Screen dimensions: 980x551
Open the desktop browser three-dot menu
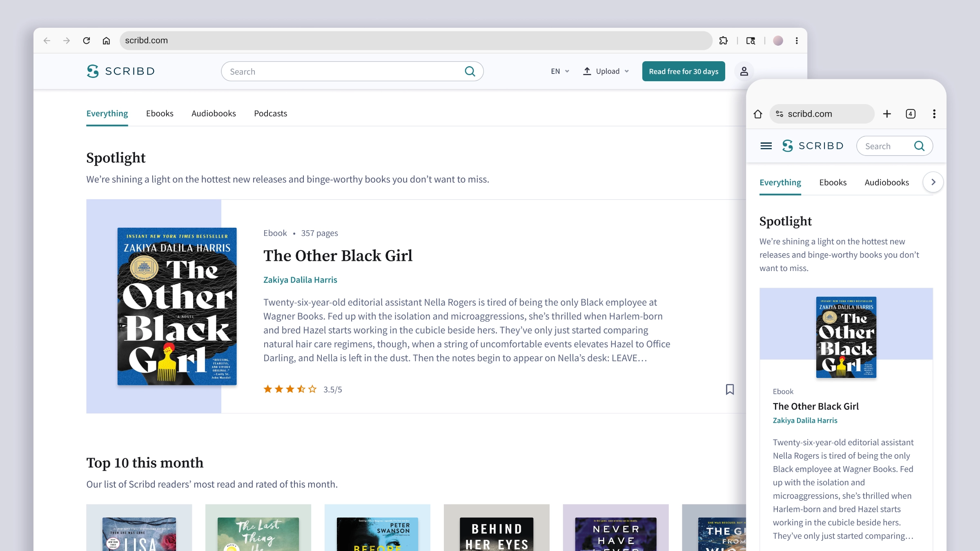click(797, 40)
